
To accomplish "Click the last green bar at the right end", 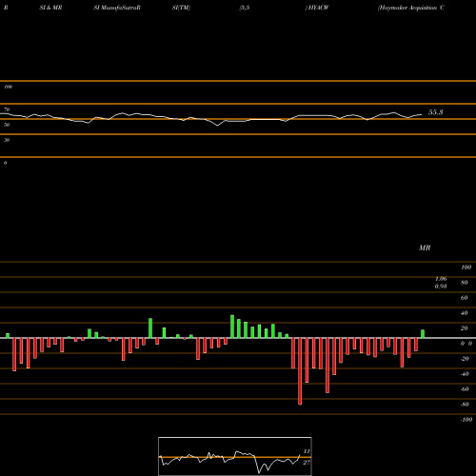I will pyautogui.click(x=423, y=334).
